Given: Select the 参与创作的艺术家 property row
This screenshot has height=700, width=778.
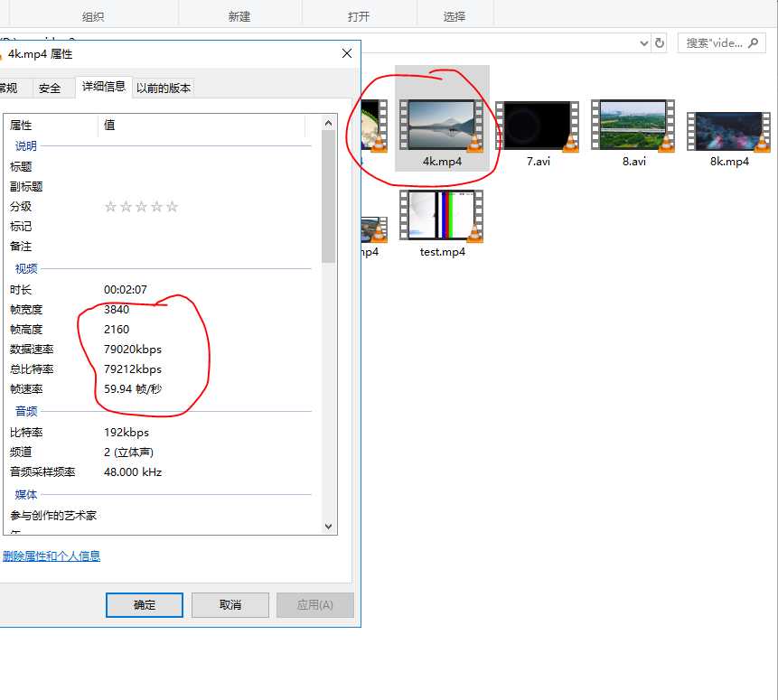Looking at the screenshot, I should (x=160, y=516).
